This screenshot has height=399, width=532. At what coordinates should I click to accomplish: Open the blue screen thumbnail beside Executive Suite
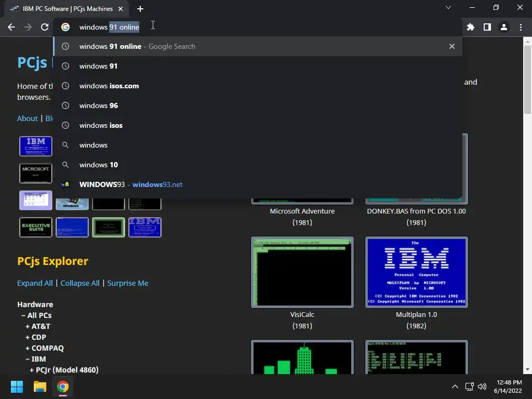[72, 228]
